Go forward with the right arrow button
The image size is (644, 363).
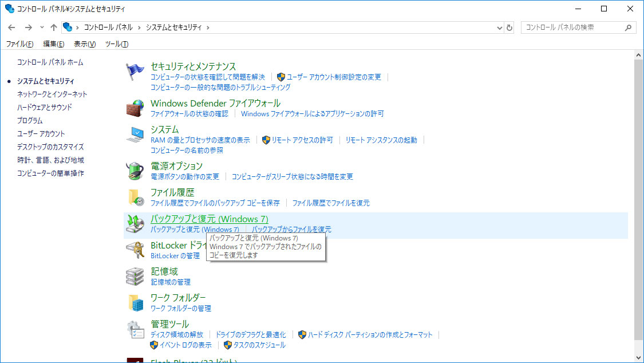(29, 27)
